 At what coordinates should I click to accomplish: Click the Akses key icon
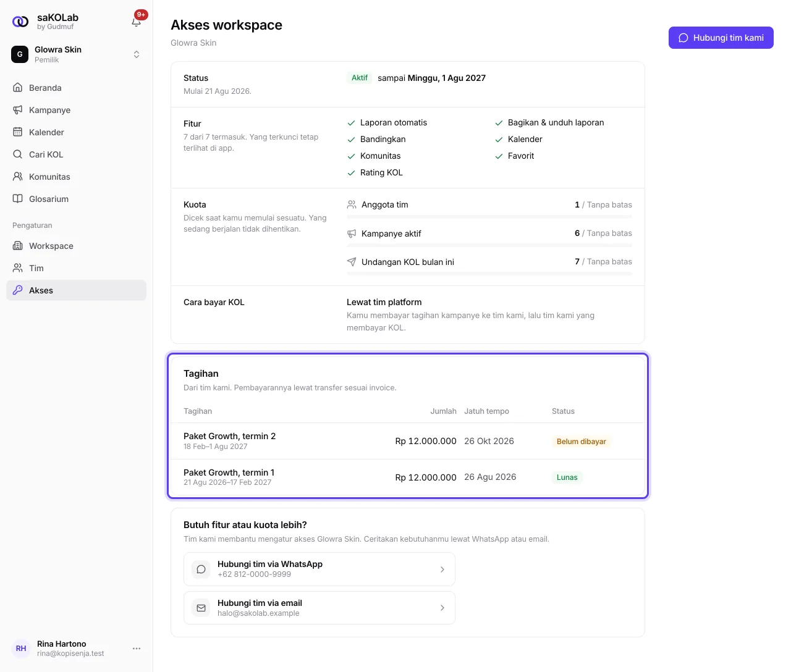18,290
